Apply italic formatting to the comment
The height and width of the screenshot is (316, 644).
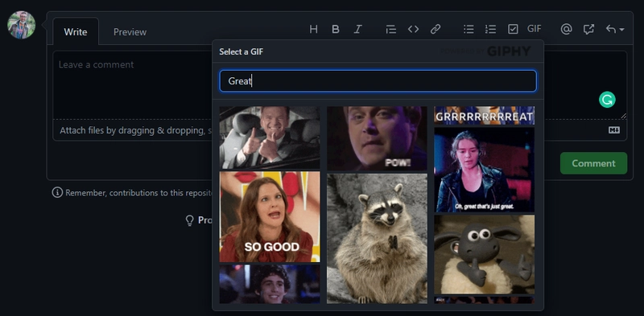[x=357, y=29]
